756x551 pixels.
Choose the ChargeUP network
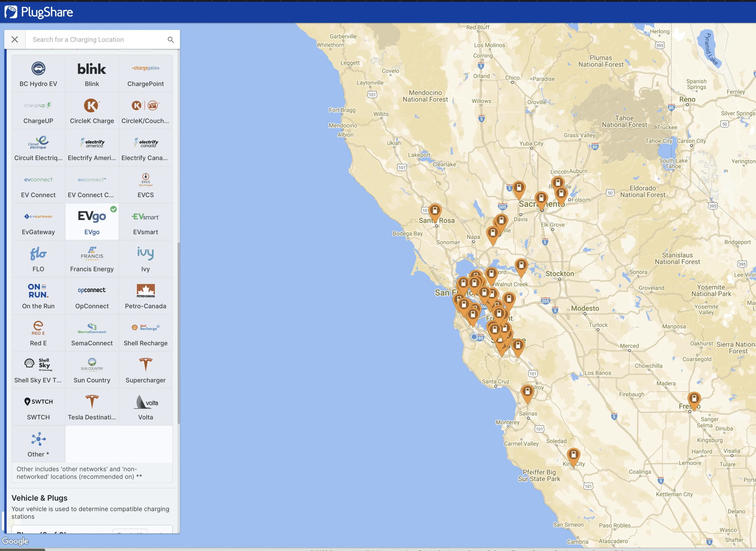point(38,111)
